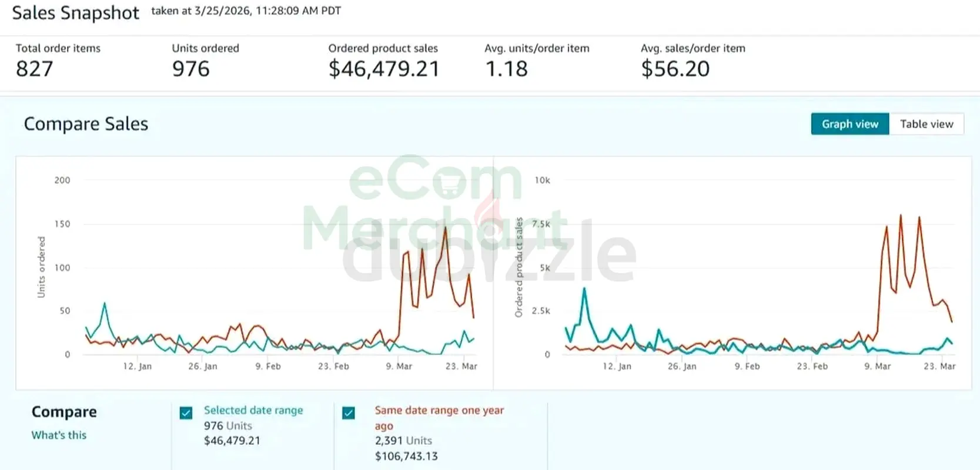Select the Graph view tab
This screenshot has height=470, width=980.
pyautogui.click(x=849, y=124)
